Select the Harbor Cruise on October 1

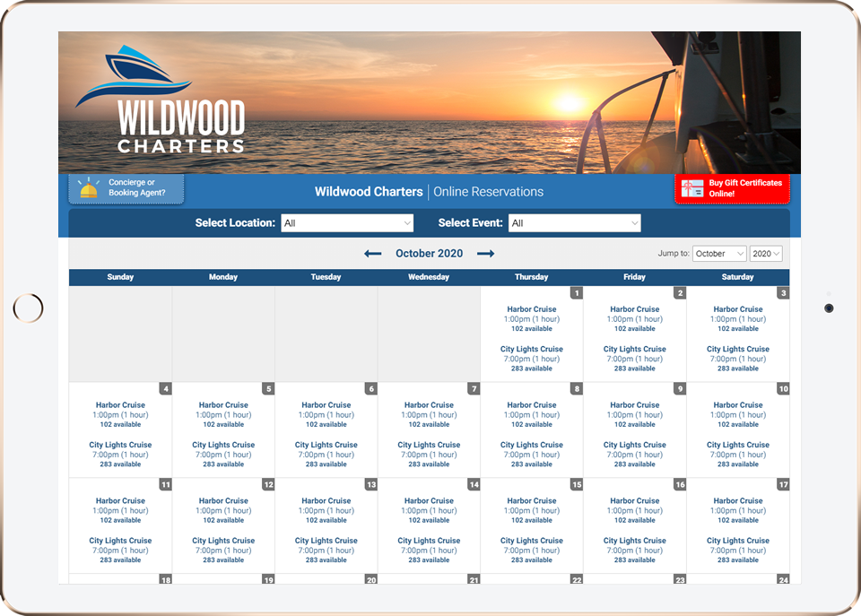click(x=531, y=308)
